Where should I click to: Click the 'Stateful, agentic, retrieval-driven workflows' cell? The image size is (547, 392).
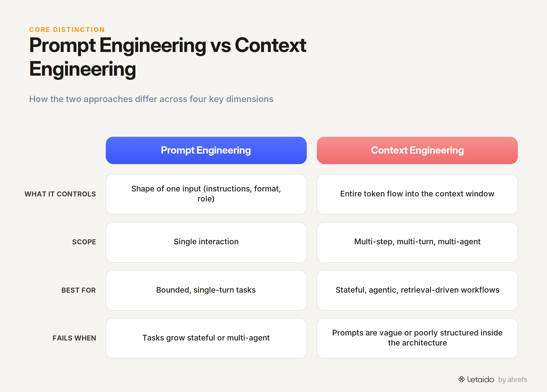point(417,290)
